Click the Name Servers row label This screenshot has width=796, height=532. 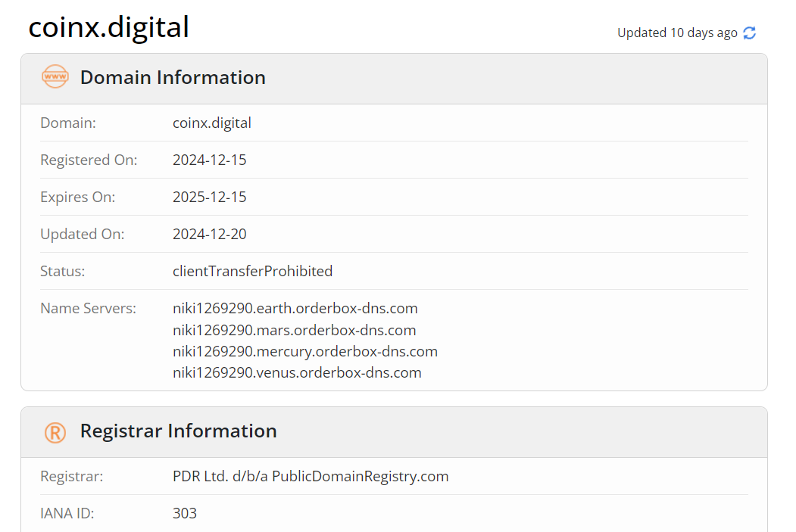tap(88, 309)
